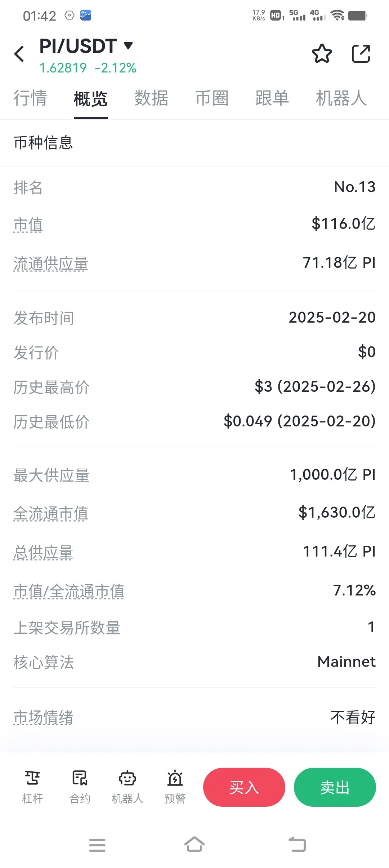Tap the back arrow icon

click(x=19, y=54)
